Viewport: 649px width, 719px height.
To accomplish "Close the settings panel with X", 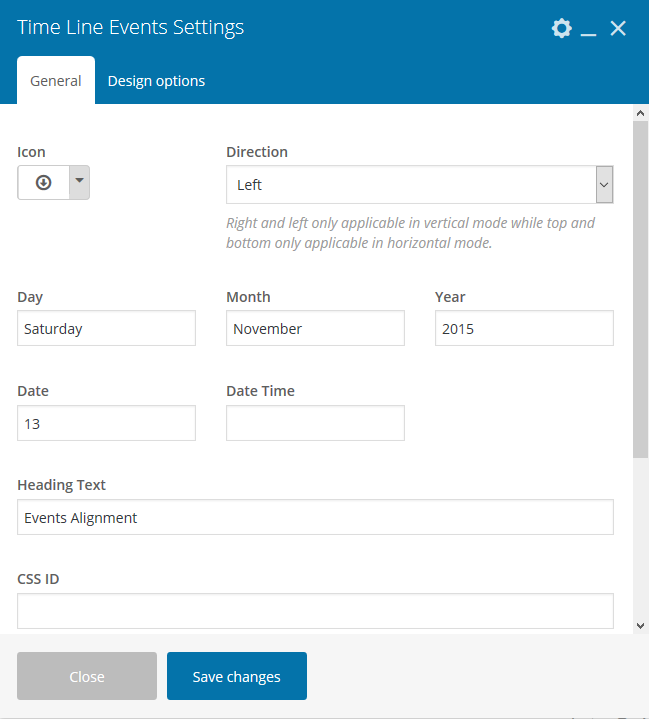I will (618, 28).
